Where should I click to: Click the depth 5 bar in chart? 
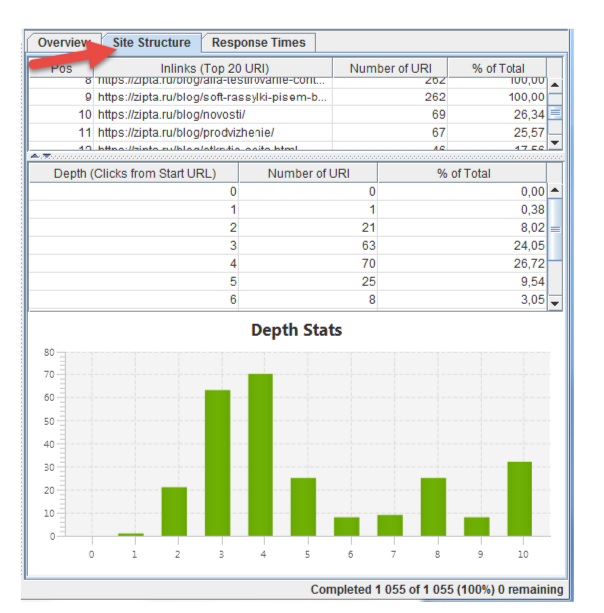pyautogui.click(x=303, y=507)
